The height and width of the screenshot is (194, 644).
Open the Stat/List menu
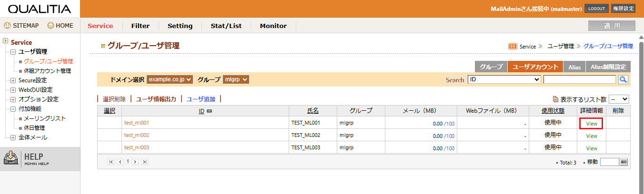coord(226,26)
